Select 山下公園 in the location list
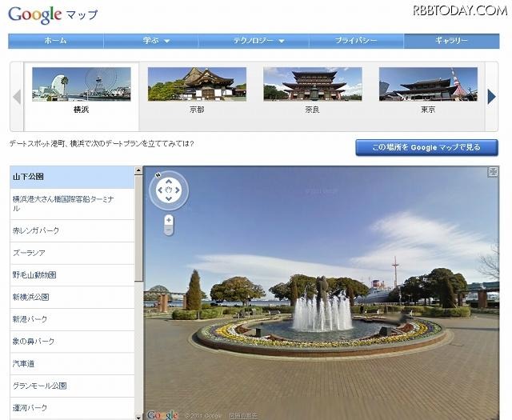 [72, 177]
